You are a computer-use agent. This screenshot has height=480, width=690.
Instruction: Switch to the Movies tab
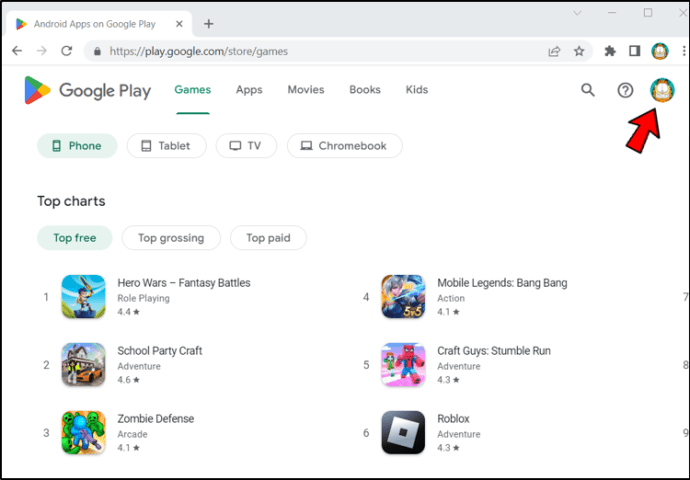click(306, 90)
